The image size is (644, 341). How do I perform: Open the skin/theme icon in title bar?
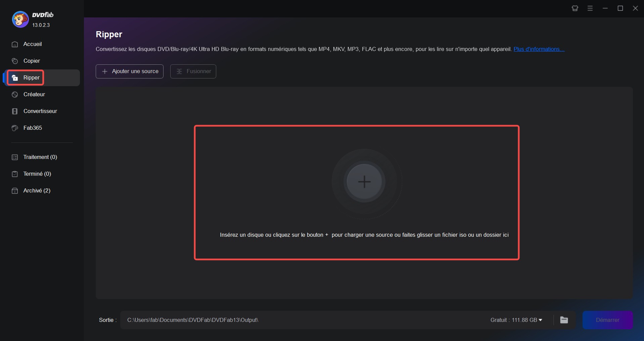pos(575,8)
